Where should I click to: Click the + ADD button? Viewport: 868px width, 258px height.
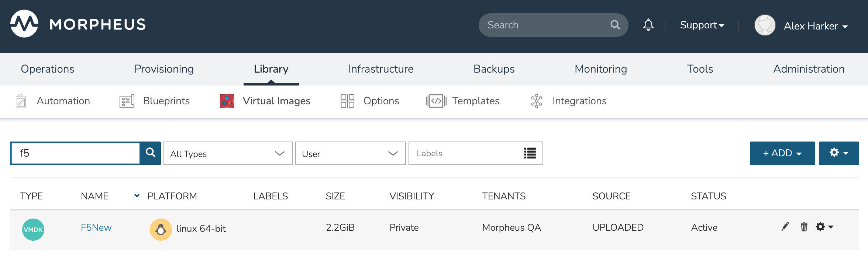point(782,153)
